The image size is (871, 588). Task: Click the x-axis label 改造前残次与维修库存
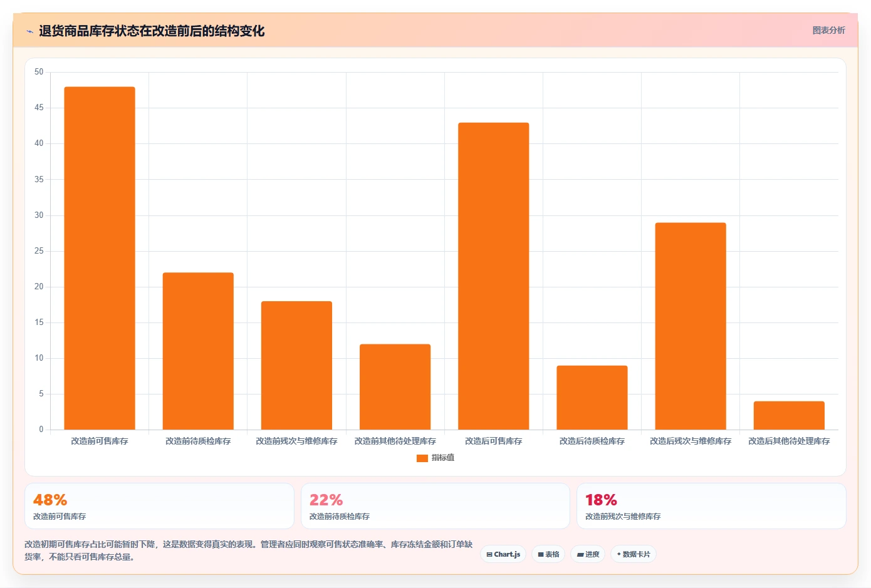[296, 441]
